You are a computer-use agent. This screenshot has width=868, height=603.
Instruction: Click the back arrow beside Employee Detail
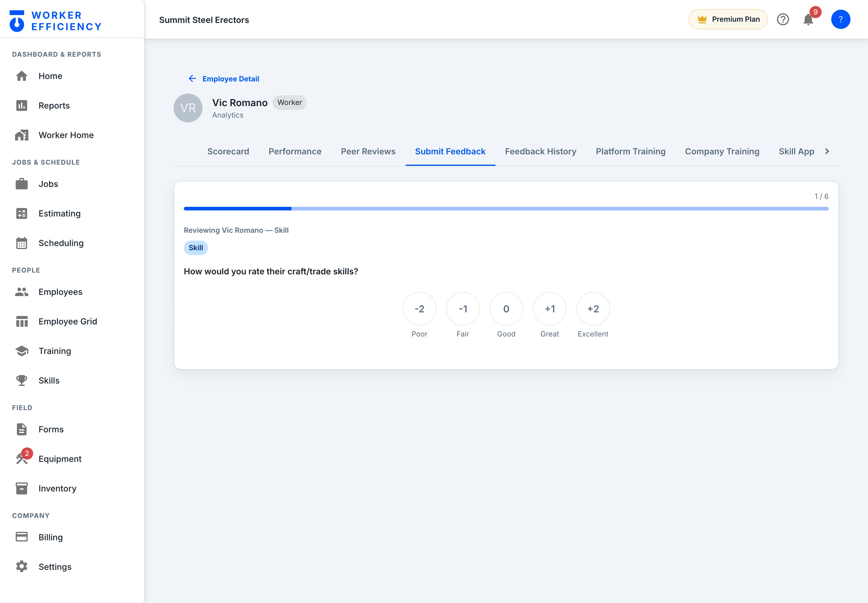[x=192, y=79]
